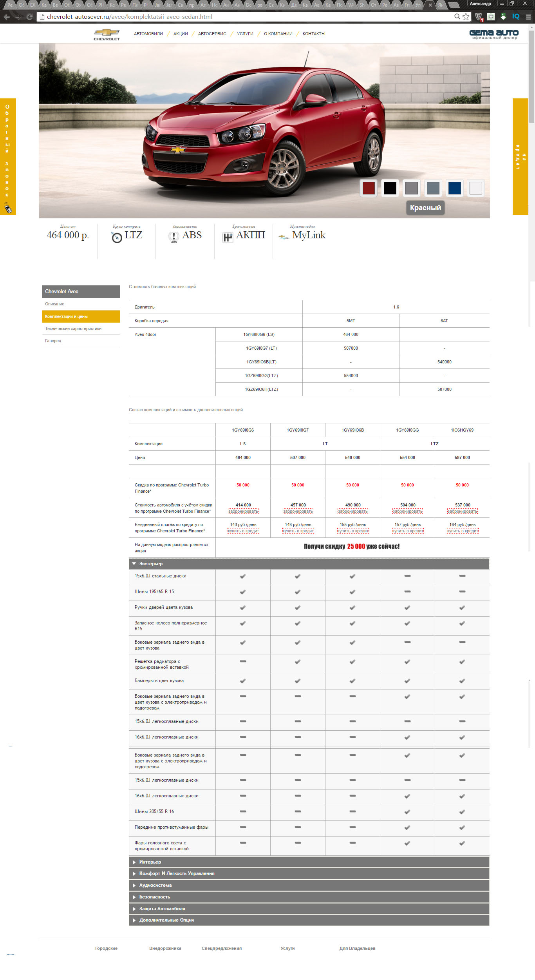Open the АВТОМОБИЛИ menu

pos(148,34)
